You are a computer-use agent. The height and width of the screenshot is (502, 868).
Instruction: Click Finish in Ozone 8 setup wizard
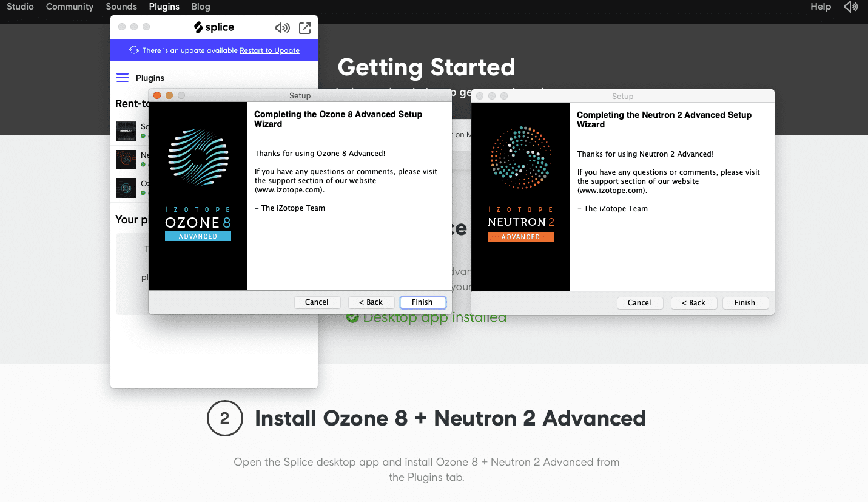423,302
